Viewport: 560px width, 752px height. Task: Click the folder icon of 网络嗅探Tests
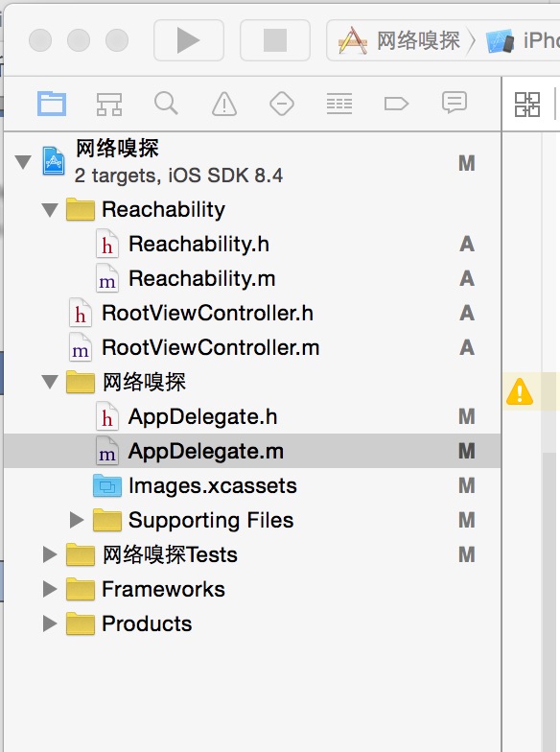(81, 554)
